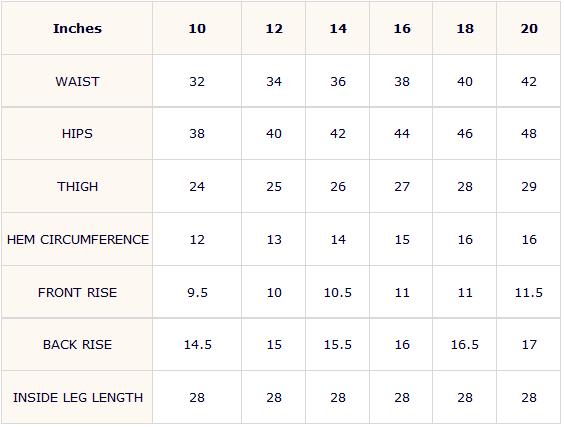The height and width of the screenshot is (427, 564).
Task: Select waist value 40 for size 18
Action: tap(465, 82)
